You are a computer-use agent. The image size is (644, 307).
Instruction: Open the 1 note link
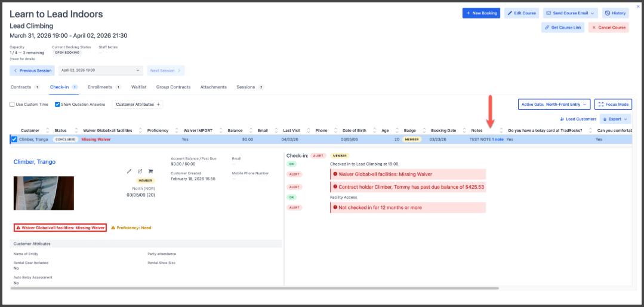pos(498,139)
